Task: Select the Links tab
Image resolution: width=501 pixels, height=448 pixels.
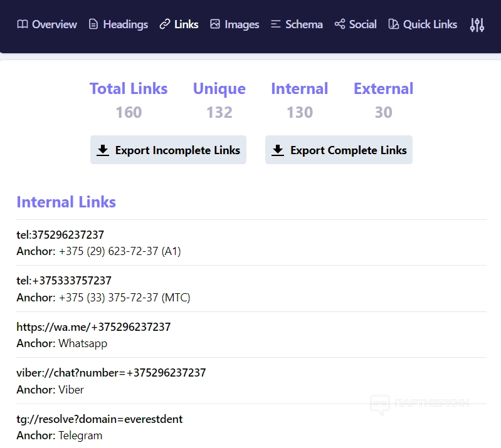Action: [x=179, y=24]
